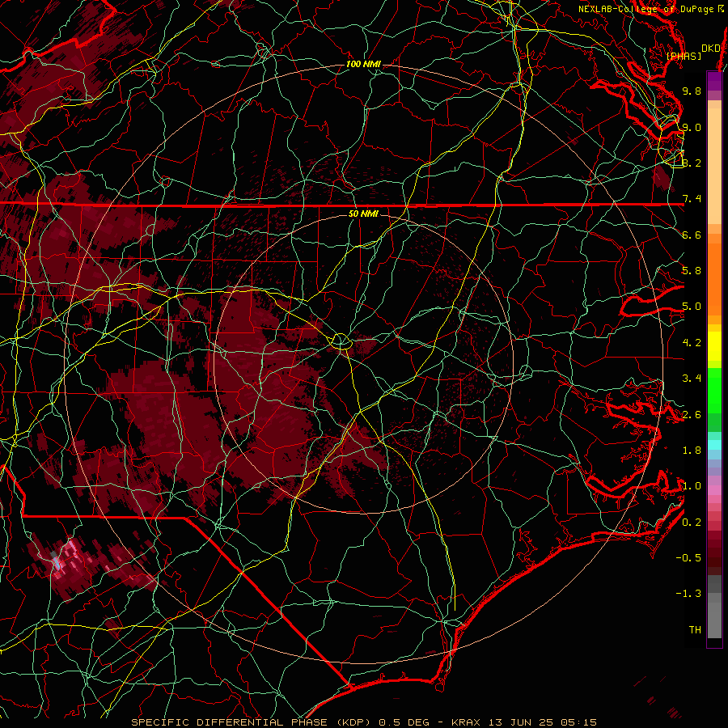Click the bright green segment of the color bar
This screenshot has height=728, width=728.
click(714, 390)
